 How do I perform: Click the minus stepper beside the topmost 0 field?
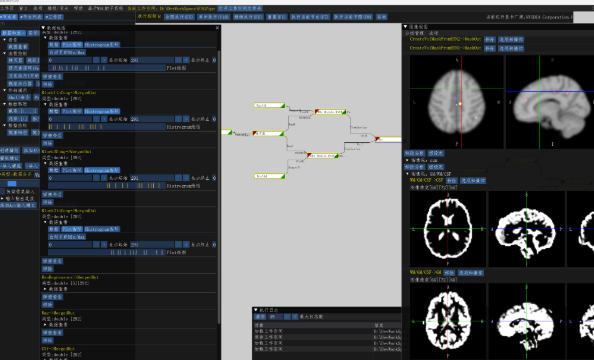[x=96, y=60]
